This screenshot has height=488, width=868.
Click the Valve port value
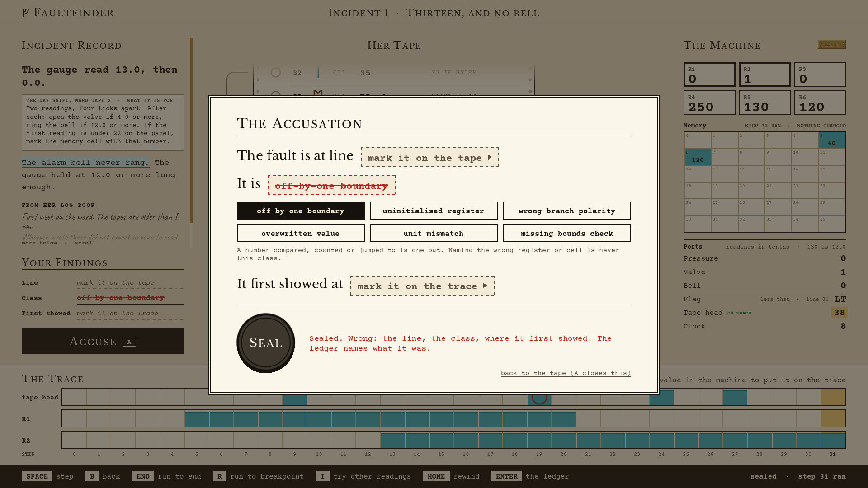843,272
